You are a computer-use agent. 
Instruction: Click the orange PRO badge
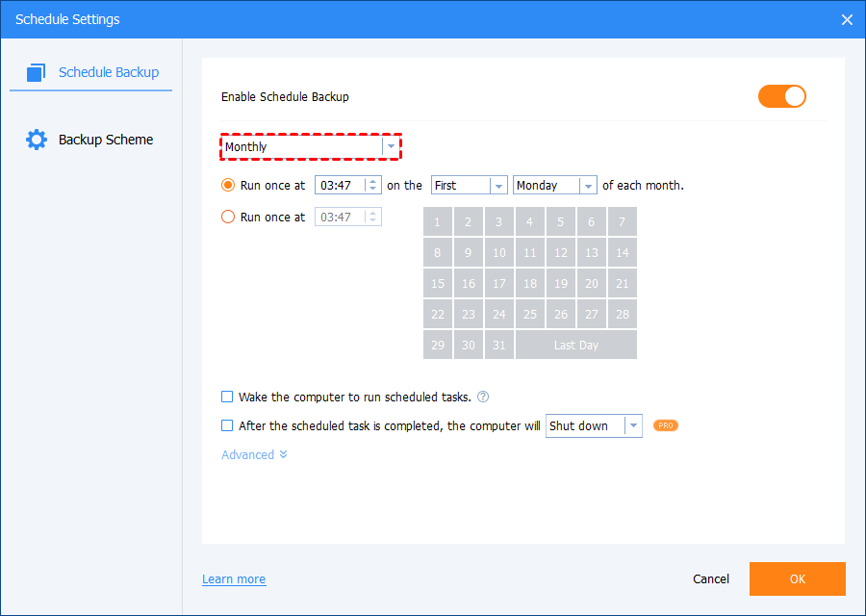pos(666,425)
